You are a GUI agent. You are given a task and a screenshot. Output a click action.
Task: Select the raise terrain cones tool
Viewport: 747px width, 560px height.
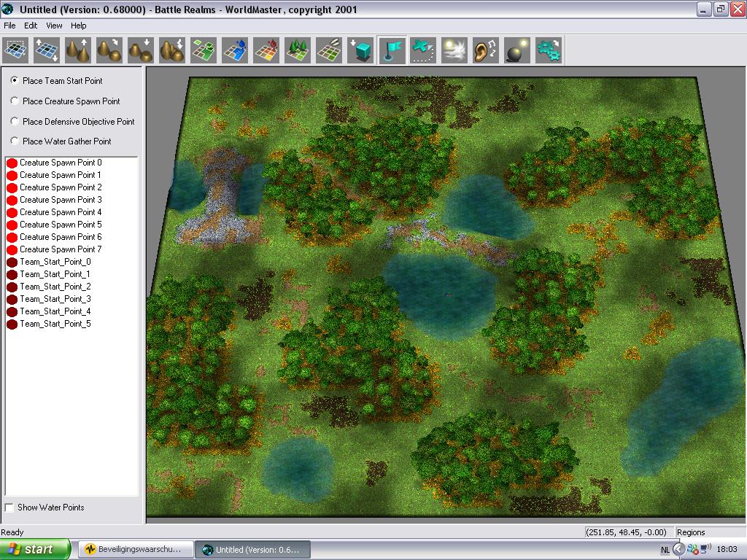[78, 50]
